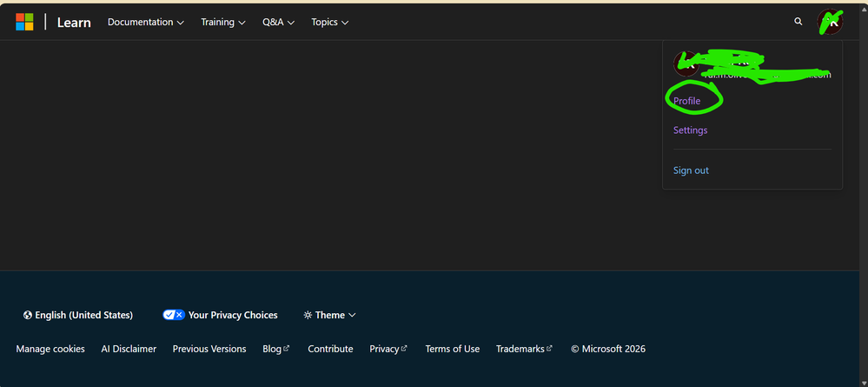868x387 pixels.
Task: Click the © Microsoft 2026 text
Action: (x=608, y=349)
